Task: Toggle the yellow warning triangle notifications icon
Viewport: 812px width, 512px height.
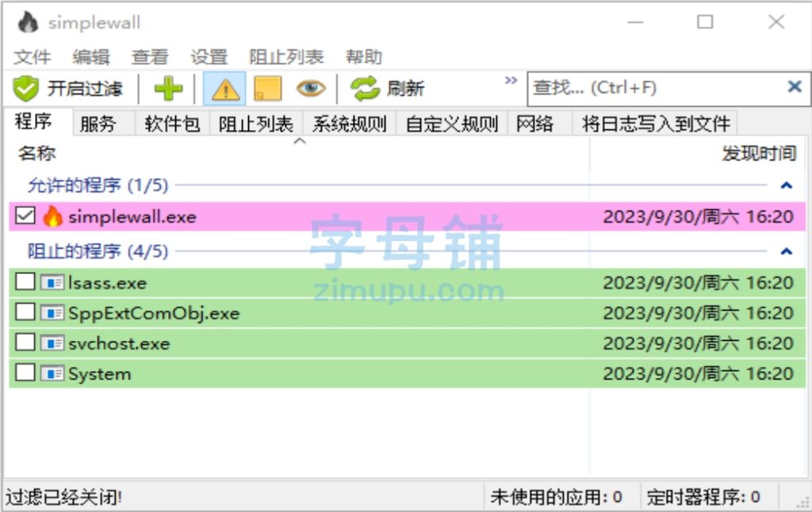Action: point(224,89)
